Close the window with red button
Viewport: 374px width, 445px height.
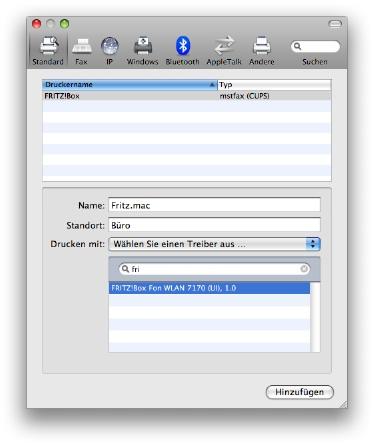(36, 24)
